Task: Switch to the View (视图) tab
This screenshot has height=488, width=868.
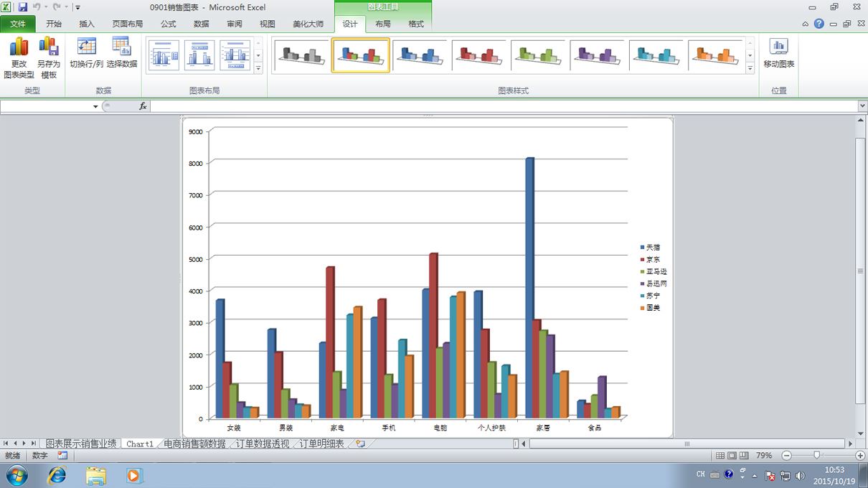Action: pyautogui.click(x=268, y=24)
